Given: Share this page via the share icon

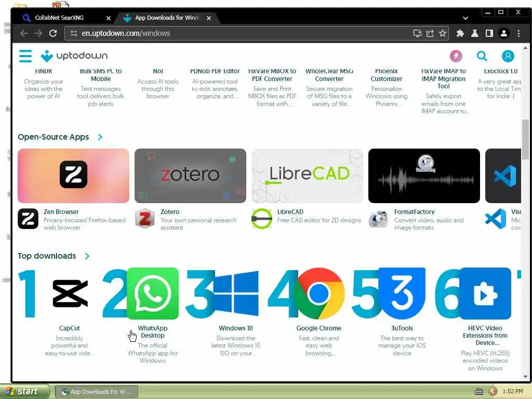Looking at the screenshot, I should tap(430, 33).
